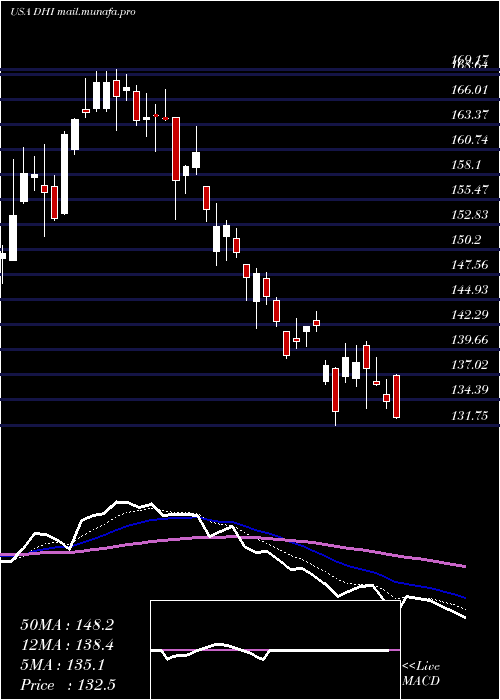Click the 'USA DHI mail.munafa.pro' chart title
The height and width of the screenshot is (700, 500).
tap(72, 12)
